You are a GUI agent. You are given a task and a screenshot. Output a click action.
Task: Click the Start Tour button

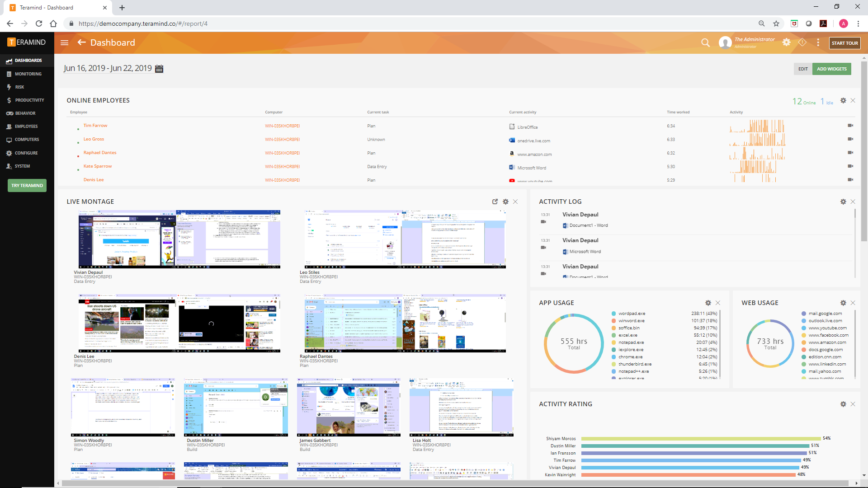(x=844, y=43)
